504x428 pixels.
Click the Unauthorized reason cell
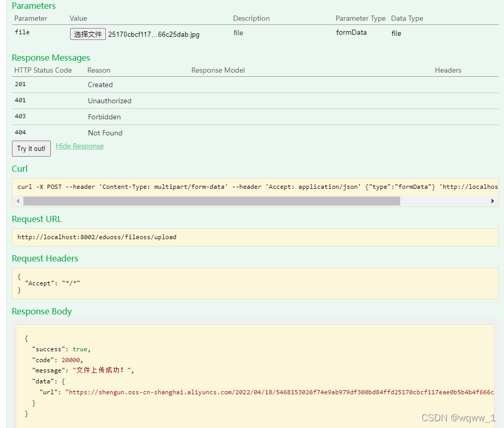pyautogui.click(x=110, y=101)
